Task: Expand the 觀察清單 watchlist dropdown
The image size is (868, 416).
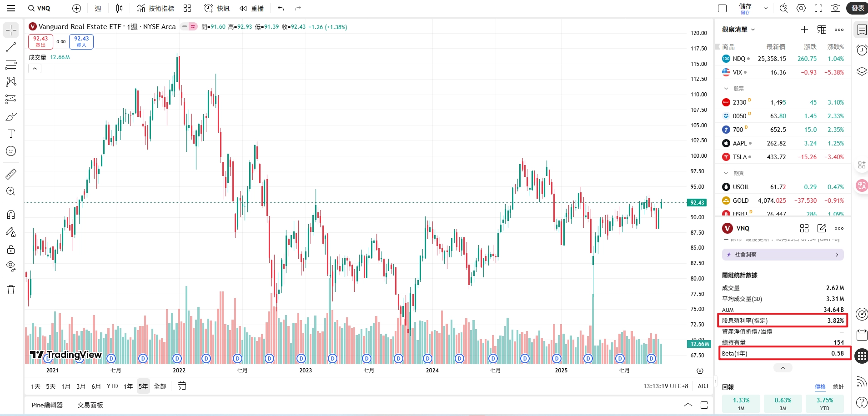Action: [x=738, y=30]
